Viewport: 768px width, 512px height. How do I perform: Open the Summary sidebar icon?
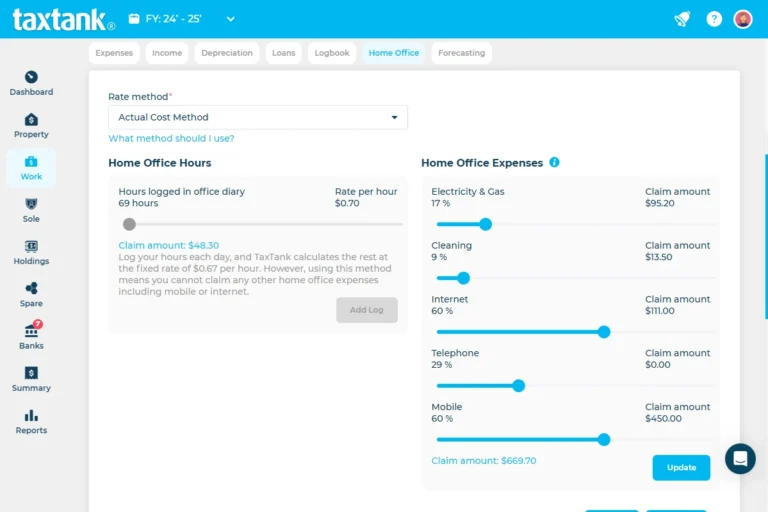(31, 373)
